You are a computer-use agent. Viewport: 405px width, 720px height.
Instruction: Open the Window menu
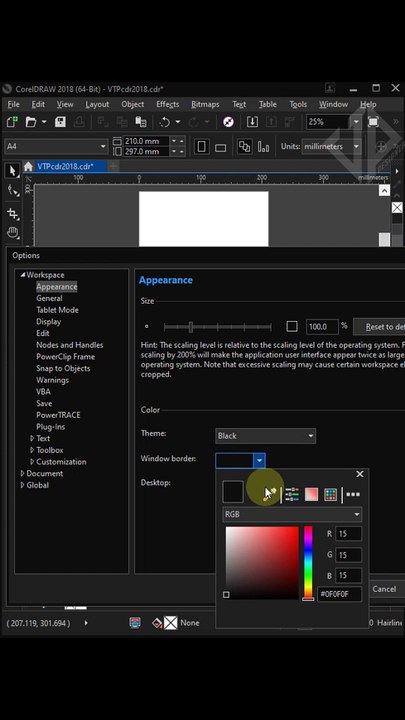pyautogui.click(x=333, y=104)
